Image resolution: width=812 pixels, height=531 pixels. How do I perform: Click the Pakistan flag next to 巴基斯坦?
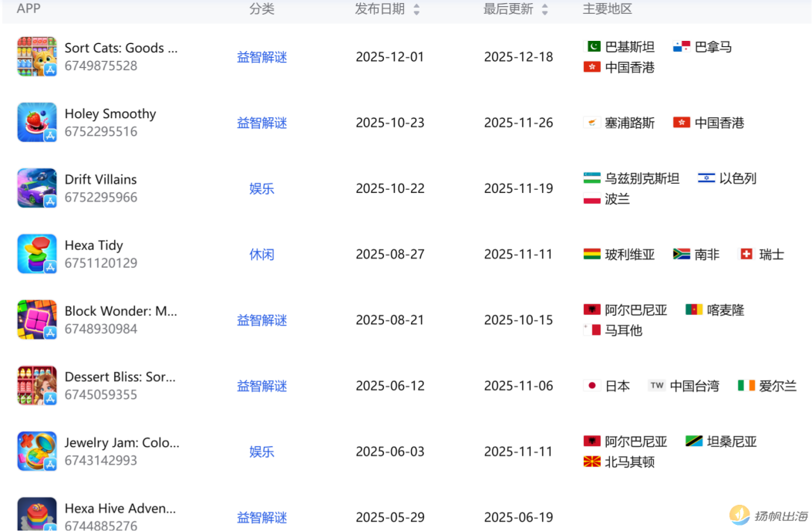click(591, 46)
